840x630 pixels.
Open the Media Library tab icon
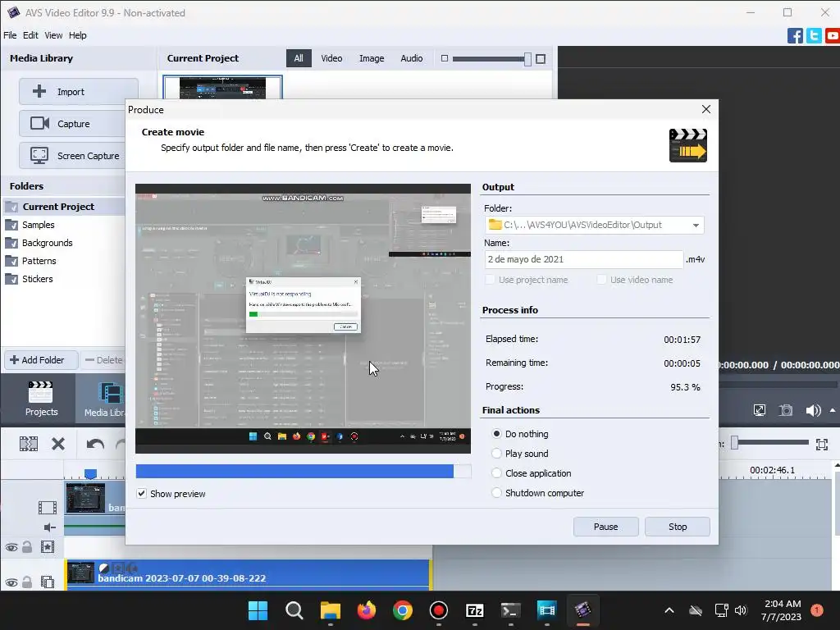(x=111, y=393)
